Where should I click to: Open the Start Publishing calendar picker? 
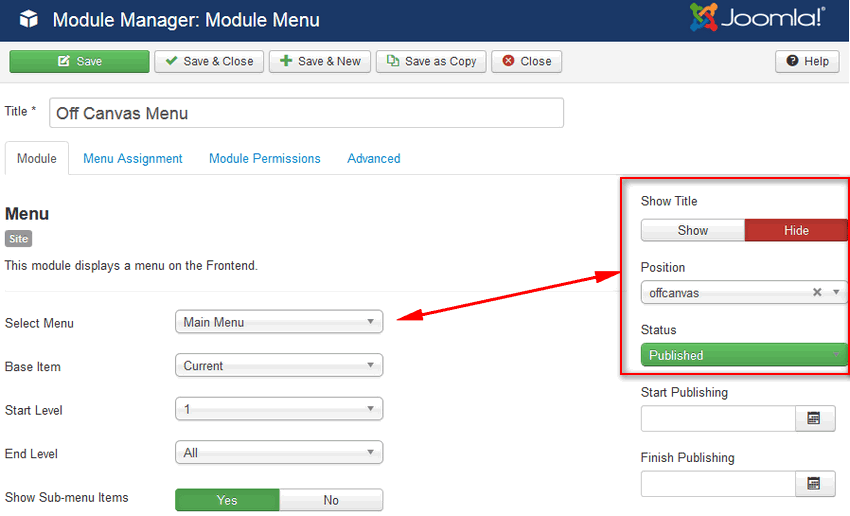coord(814,419)
